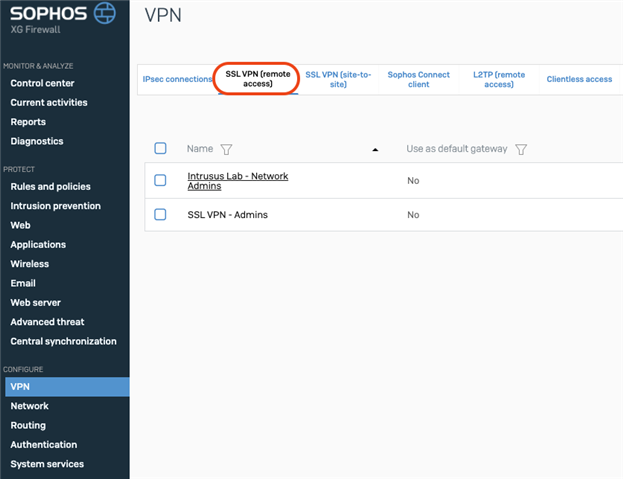
Task: Go to the L2TP (remote access) tab
Action: pos(499,79)
